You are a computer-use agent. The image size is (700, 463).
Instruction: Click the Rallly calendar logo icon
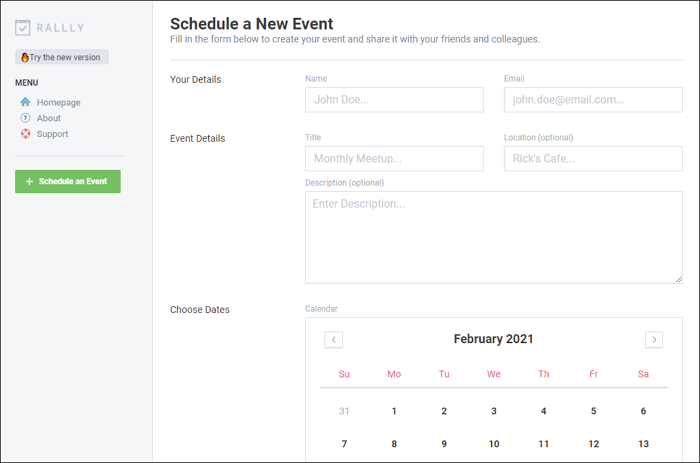pyautogui.click(x=23, y=28)
